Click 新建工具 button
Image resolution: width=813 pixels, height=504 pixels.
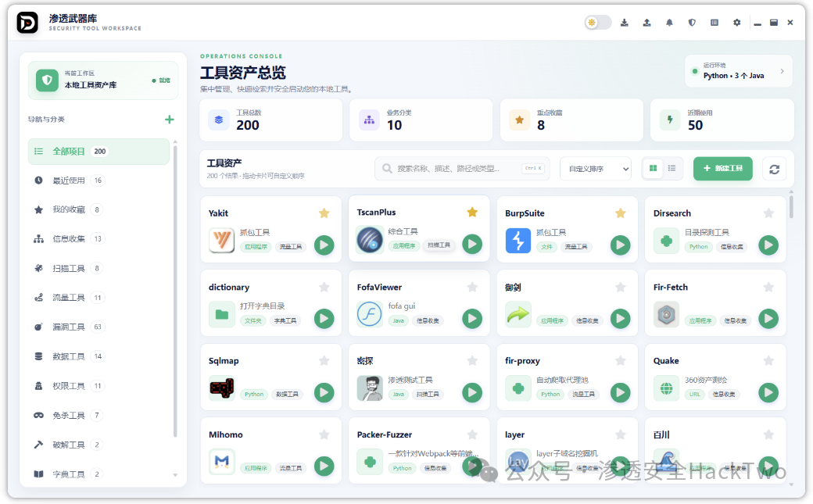point(723,169)
